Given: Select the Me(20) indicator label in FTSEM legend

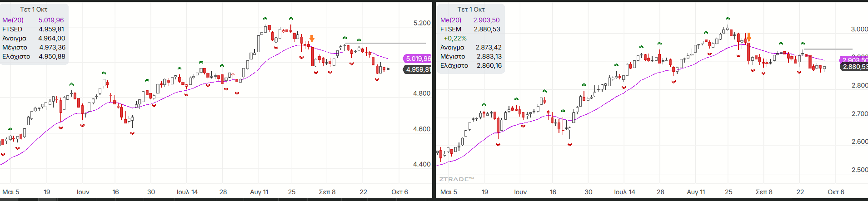Looking at the screenshot, I should 450,20.
